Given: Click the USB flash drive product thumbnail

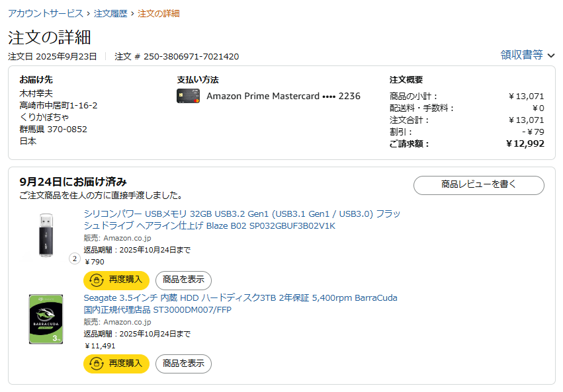Looking at the screenshot, I should 46,235.
